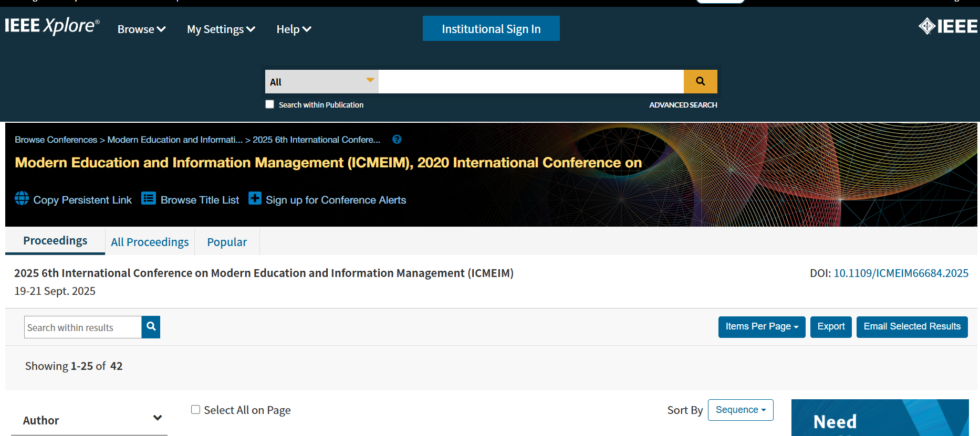Click the Browse Title List icon
This screenshot has width=980, height=436.
(149, 198)
